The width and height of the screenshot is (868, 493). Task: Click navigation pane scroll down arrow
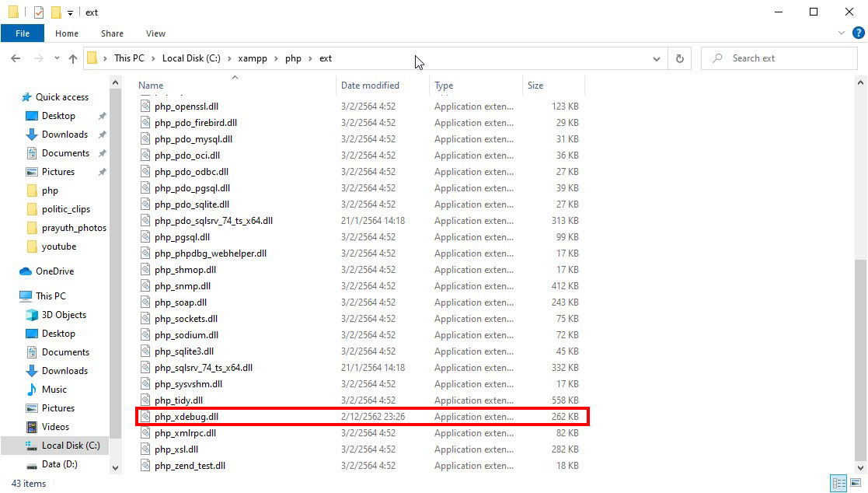coord(115,468)
